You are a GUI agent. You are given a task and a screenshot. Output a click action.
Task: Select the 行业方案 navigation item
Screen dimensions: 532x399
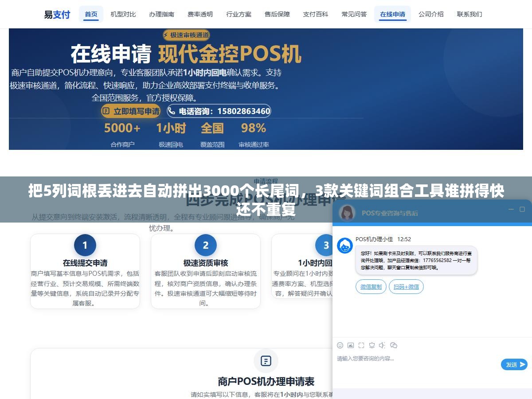(x=239, y=14)
